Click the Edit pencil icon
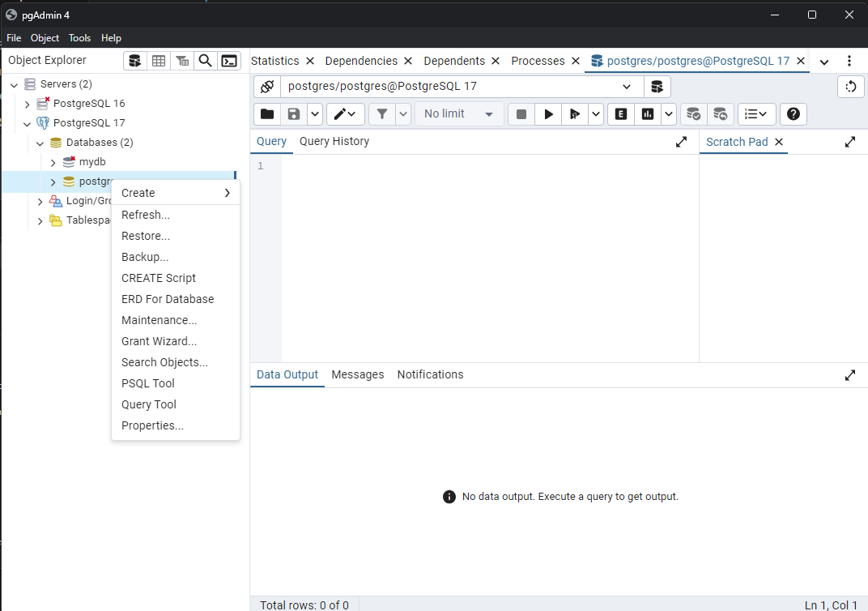868x611 pixels. pyautogui.click(x=345, y=114)
